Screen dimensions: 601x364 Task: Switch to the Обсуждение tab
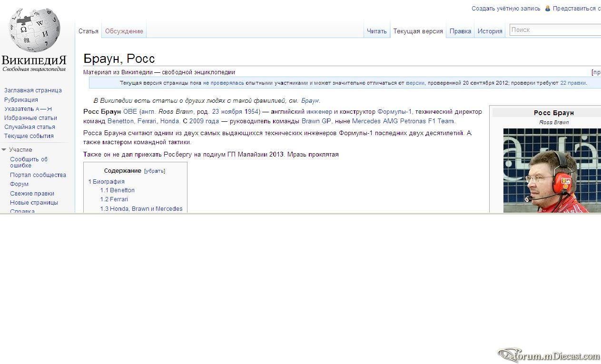point(124,31)
